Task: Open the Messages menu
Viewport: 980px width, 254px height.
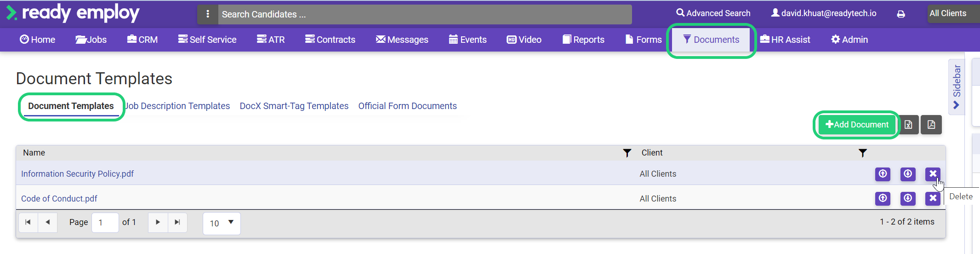Action: 402,40
